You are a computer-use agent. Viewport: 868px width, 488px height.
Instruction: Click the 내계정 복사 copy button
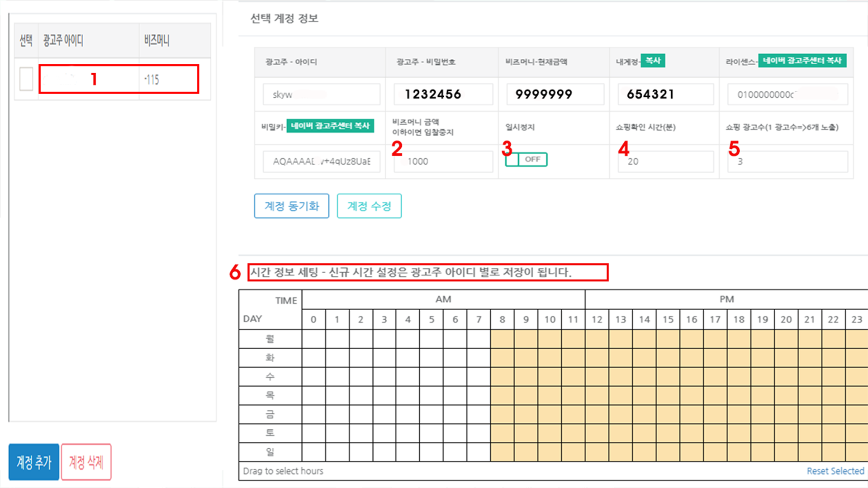coord(653,60)
